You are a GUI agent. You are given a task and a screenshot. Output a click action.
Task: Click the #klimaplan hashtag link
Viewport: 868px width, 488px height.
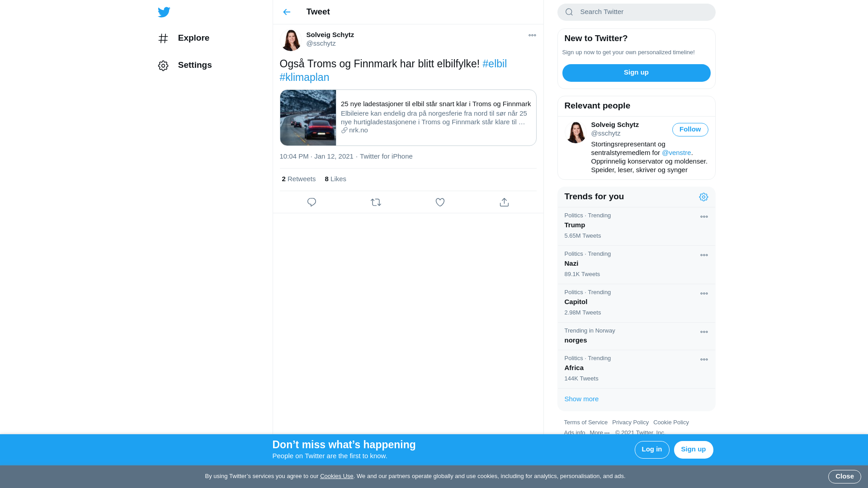(x=304, y=78)
